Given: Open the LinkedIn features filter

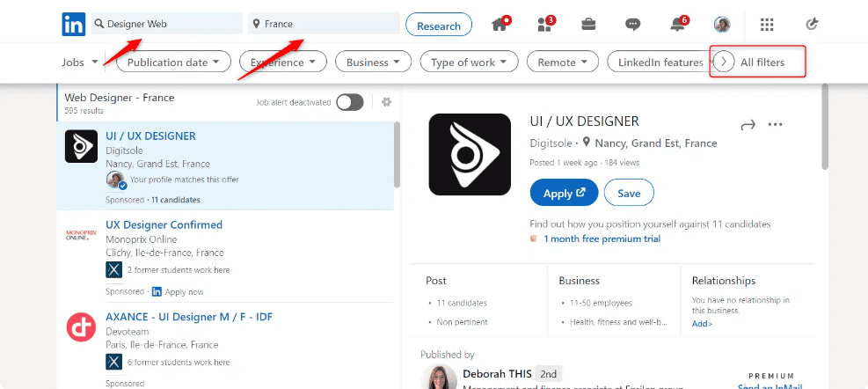Looking at the screenshot, I should click(x=660, y=62).
